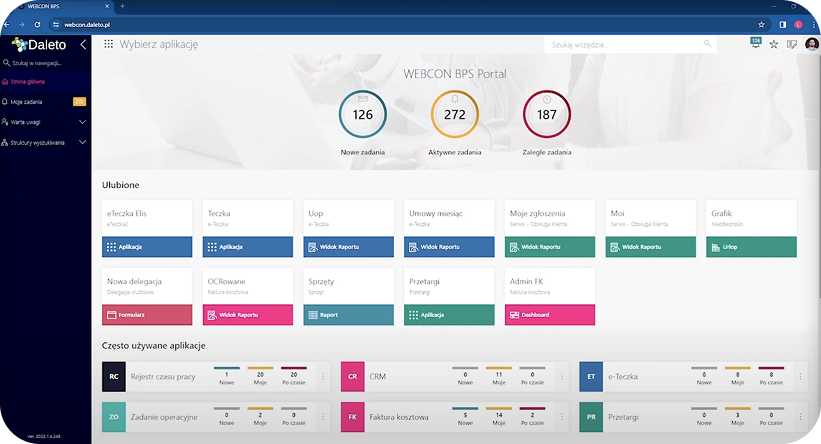Open the 126 Nowe zadania counter
The image size is (821, 444).
coord(362,114)
